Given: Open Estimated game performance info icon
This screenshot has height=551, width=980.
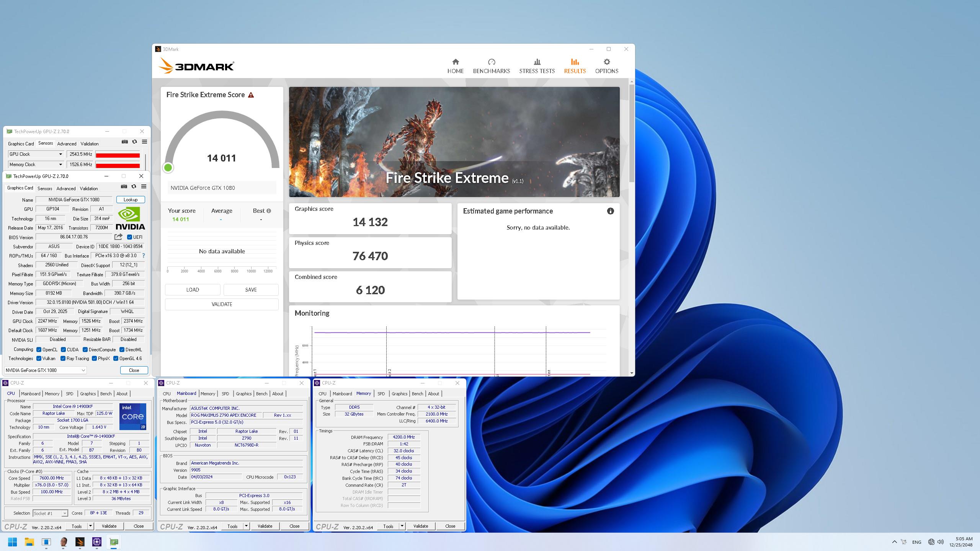Looking at the screenshot, I should click(x=610, y=211).
